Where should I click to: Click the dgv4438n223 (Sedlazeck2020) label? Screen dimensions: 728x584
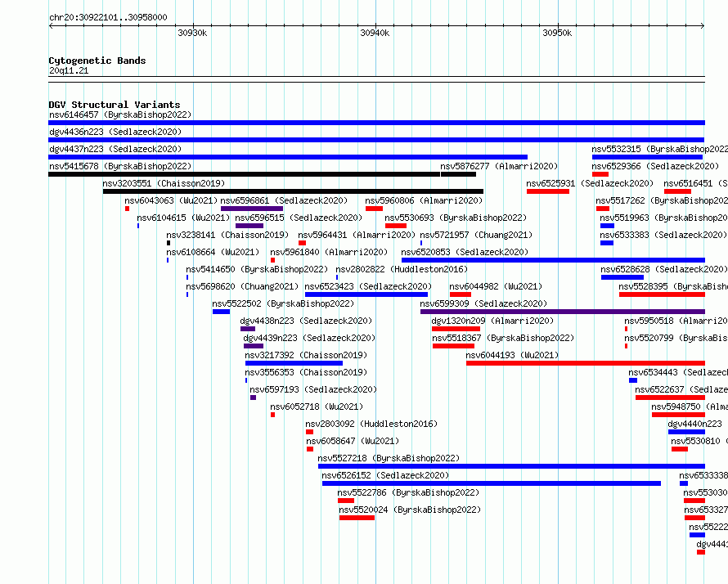coord(306,321)
